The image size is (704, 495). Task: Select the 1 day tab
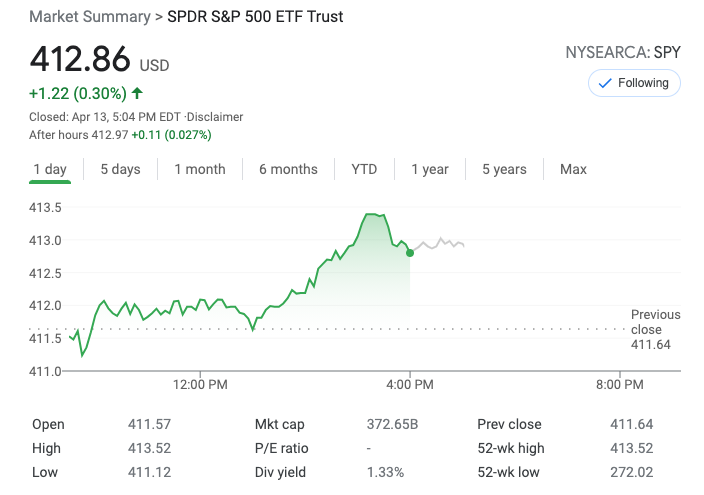click(x=50, y=169)
